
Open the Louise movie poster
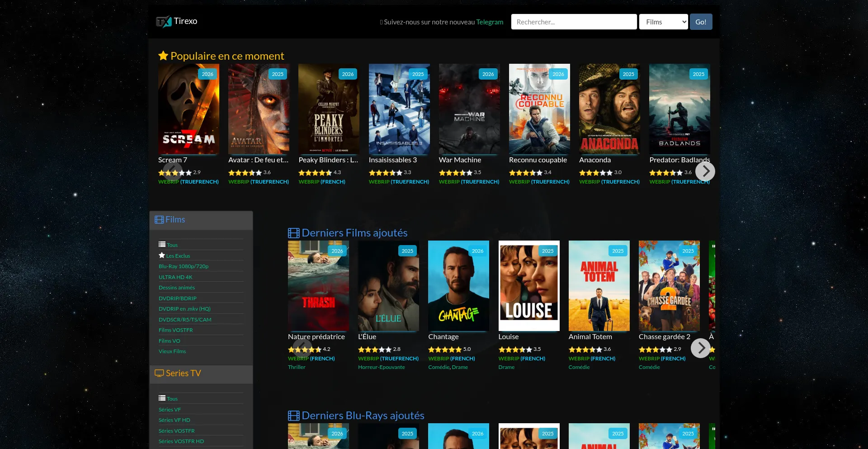point(529,286)
